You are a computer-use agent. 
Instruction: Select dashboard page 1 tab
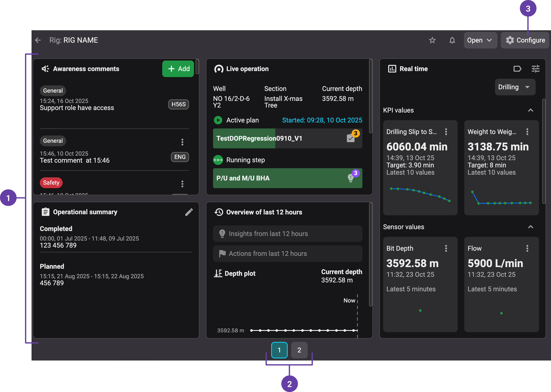pos(279,350)
